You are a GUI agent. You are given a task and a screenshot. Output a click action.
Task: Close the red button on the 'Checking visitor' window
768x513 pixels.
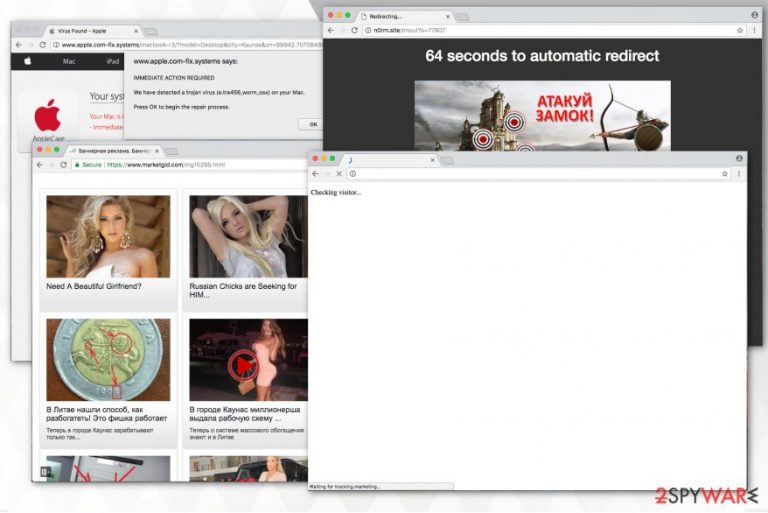[x=315, y=158]
